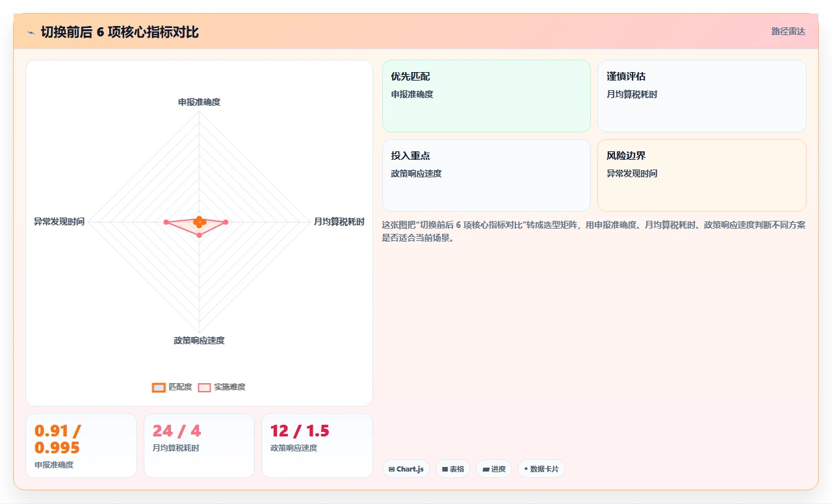
Task: Click the 申报准确度 text in 优先匹配 card
Action: pyautogui.click(x=412, y=94)
